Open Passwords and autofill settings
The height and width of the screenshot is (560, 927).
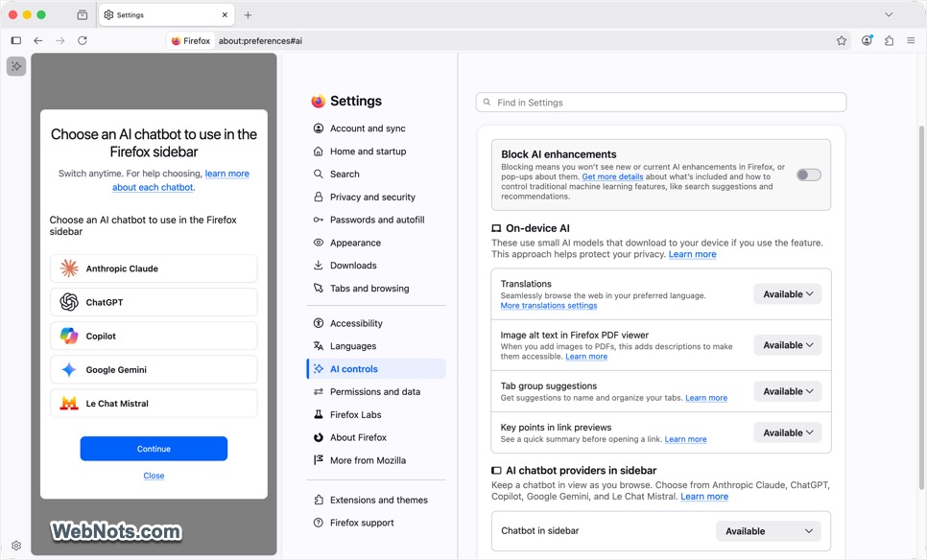pyautogui.click(x=376, y=220)
